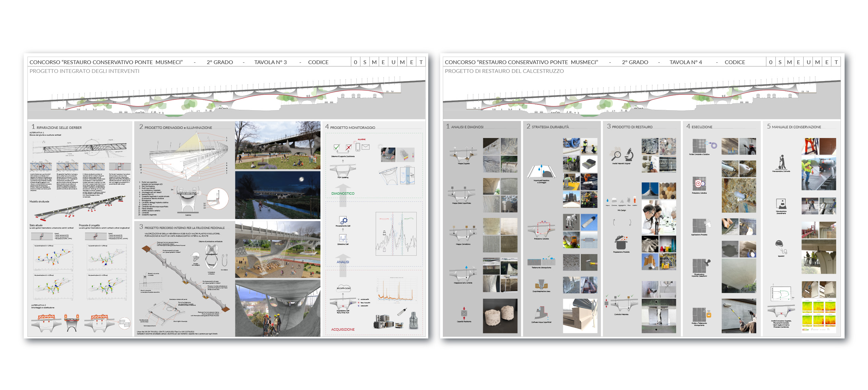
Task: Click the safety harness illustration
Action: point(212,257)
